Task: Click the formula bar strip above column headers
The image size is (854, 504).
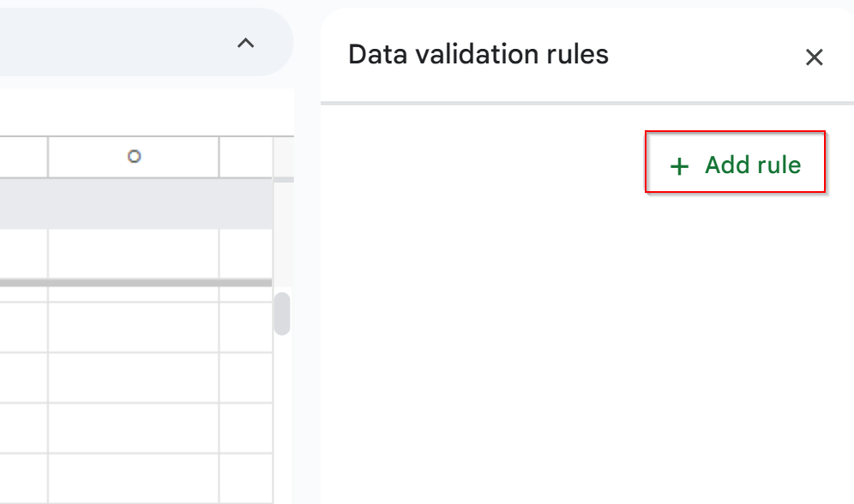Action: [x=147, y=112]
